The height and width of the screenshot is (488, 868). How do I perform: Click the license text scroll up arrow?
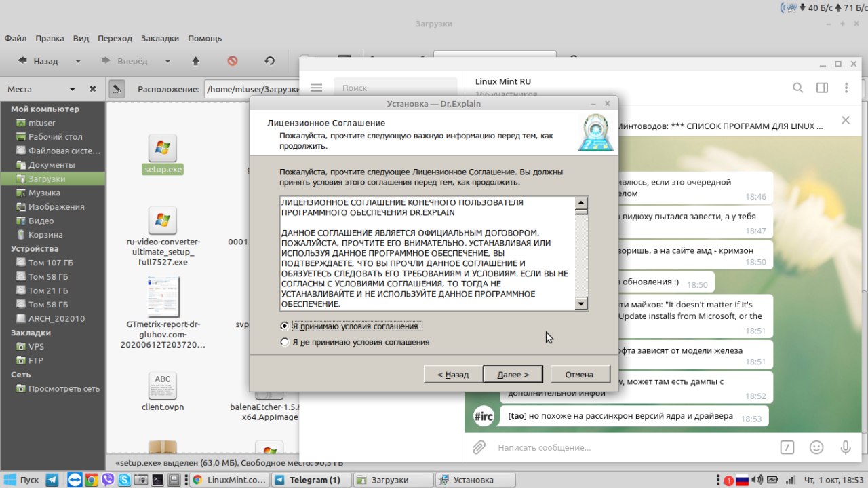(581, 203)
